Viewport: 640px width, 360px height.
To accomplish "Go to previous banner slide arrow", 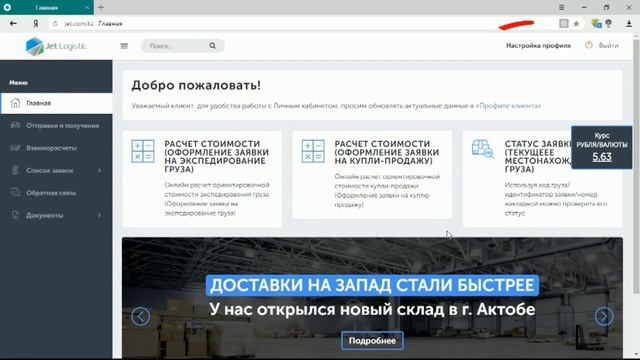I will [140, 316].
